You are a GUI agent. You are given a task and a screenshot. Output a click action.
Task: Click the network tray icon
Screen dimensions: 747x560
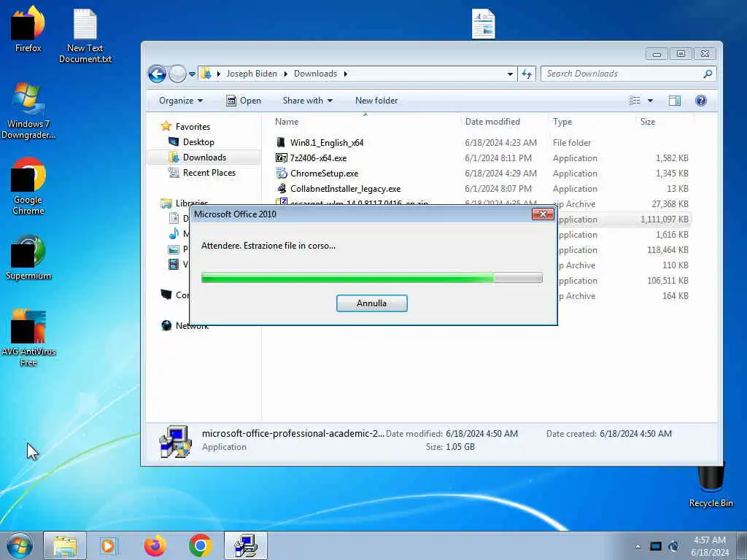pyautogui.click(x=656, y=546)
